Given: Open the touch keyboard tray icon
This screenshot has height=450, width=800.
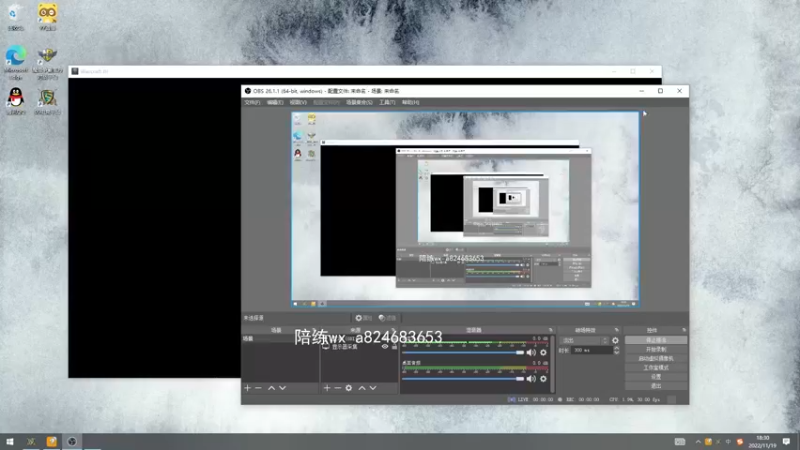Looking at the screenshot, I should [680, 442].
